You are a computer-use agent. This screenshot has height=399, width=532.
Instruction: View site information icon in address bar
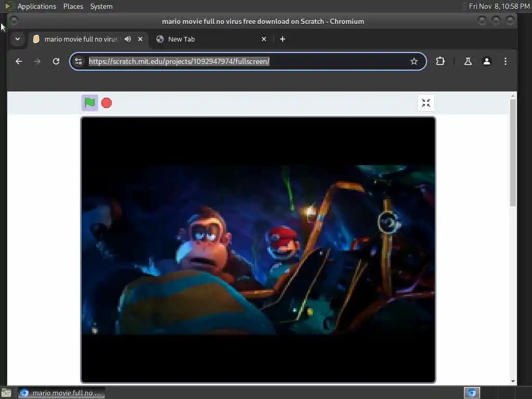pyautogui.click(x=78, y=61)
